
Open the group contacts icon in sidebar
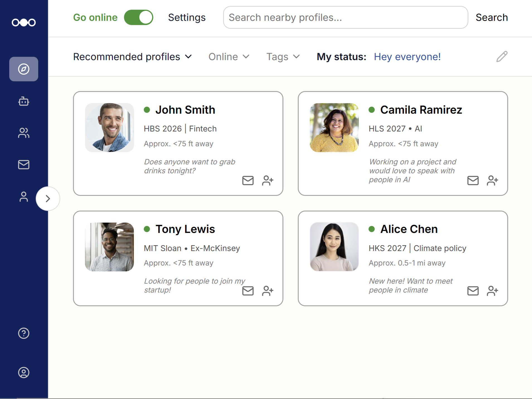[24, 133]
